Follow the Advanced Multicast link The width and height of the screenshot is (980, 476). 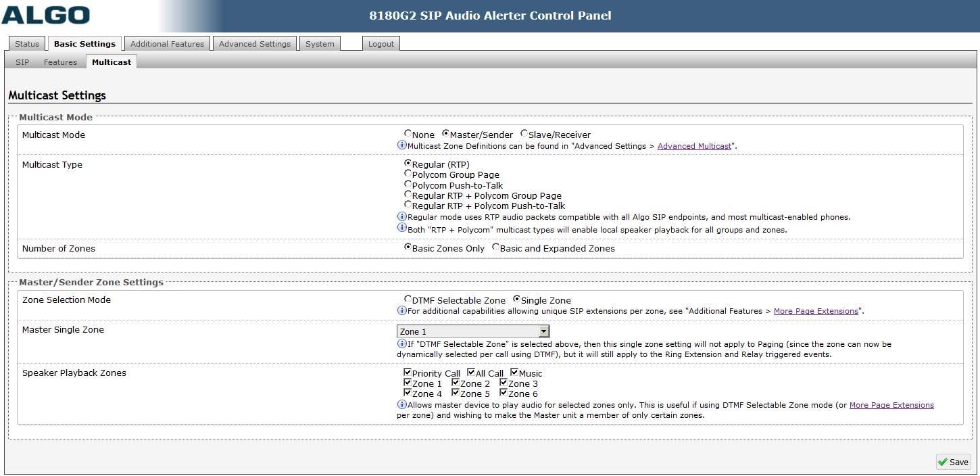pos(694,146)
